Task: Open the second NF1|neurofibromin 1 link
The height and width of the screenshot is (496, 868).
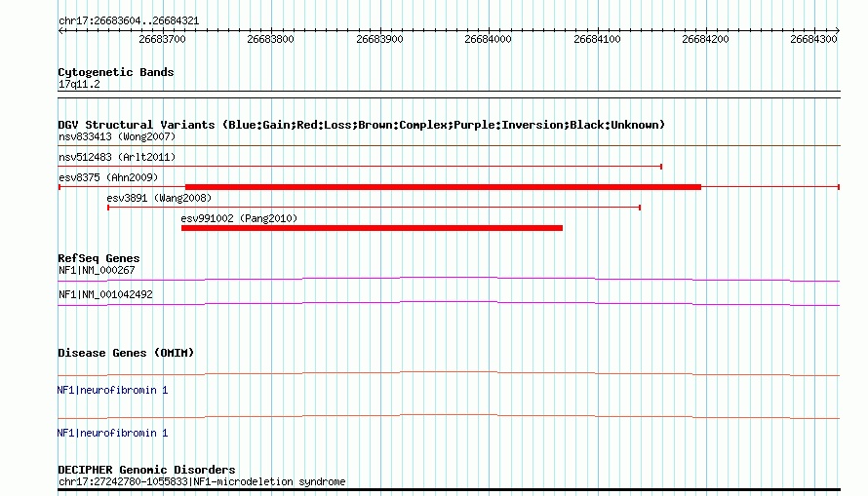Action: 112,433
